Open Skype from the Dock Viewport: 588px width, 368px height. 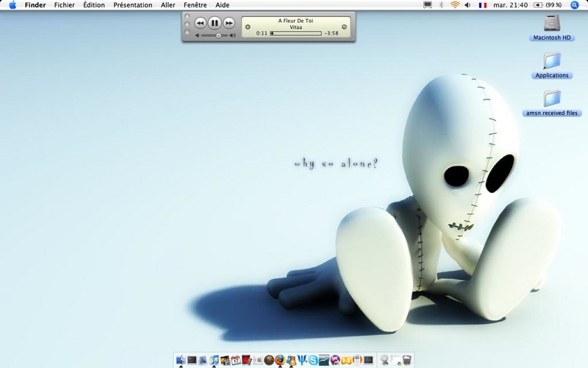point(313,361)
